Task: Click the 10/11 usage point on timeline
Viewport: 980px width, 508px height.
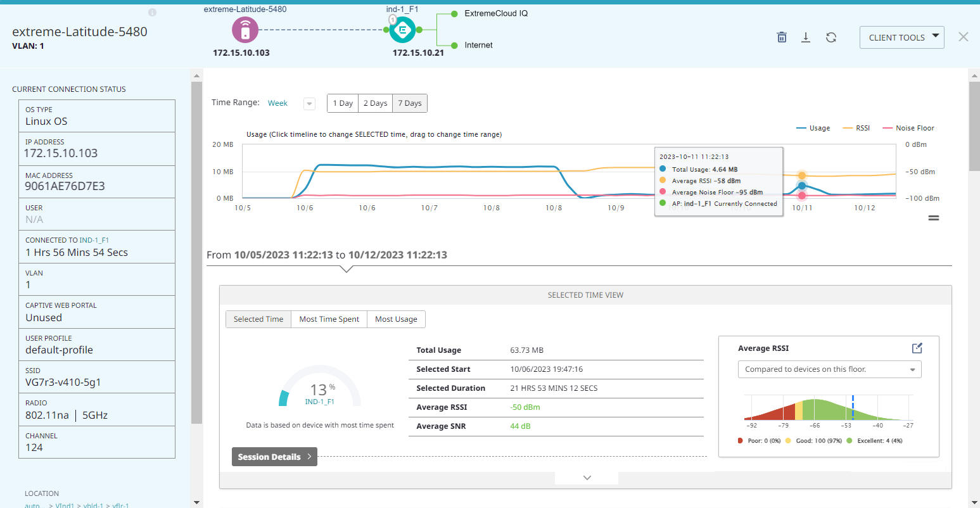Action: [802, 186]
